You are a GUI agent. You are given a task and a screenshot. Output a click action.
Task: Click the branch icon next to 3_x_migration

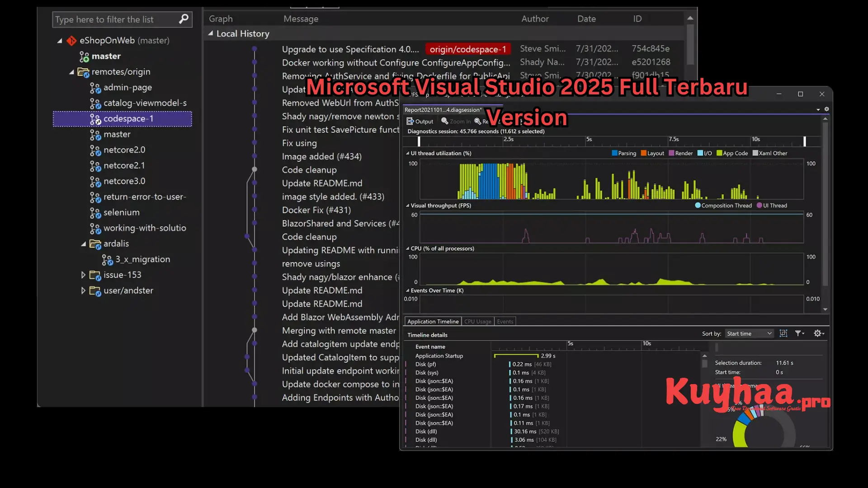coord(107,259)
